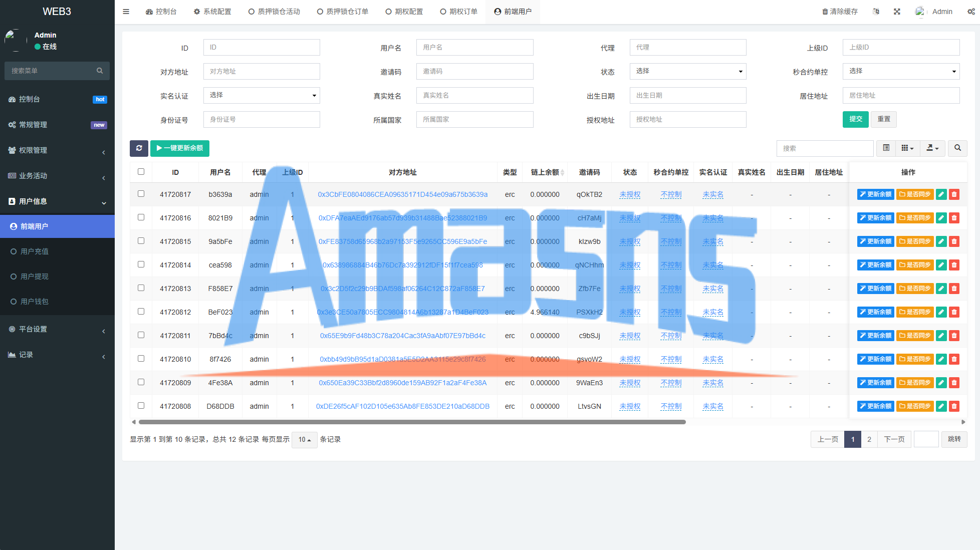Select the checkbox for ID 41720812
Image resolution: width=980 pixels, height=550 pixels.
coord(141,312)
